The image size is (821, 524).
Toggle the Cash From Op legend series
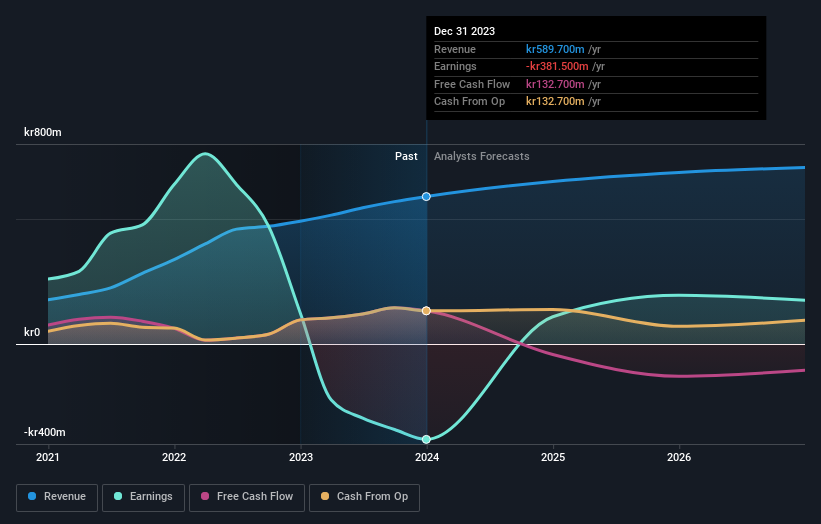364,497
